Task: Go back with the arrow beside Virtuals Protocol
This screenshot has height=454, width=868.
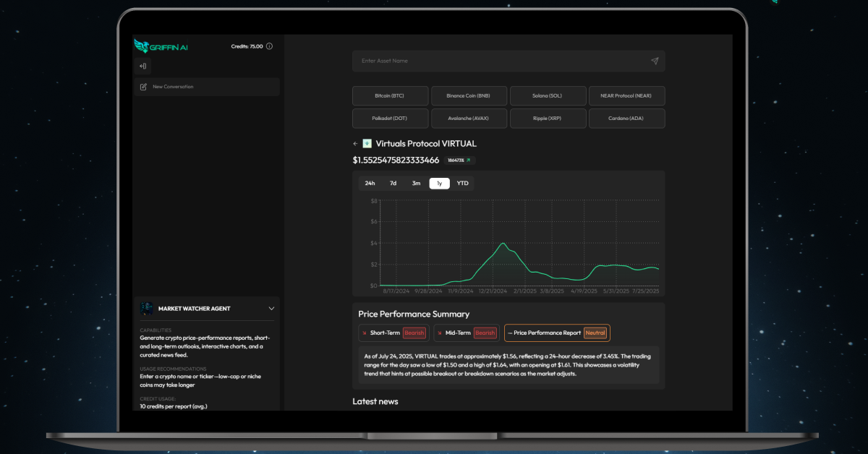Action: pyautogui.click(x=355, y=144)
